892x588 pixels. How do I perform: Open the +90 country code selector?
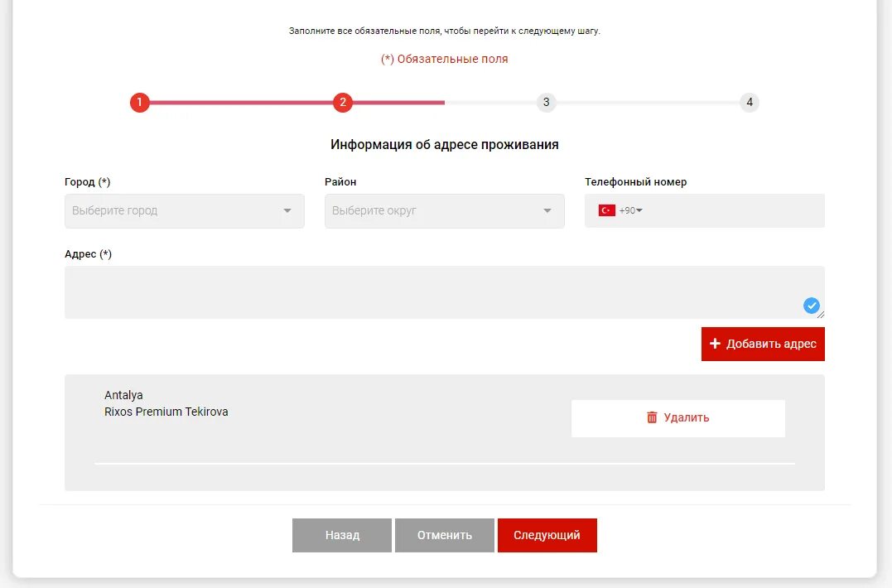630,210
